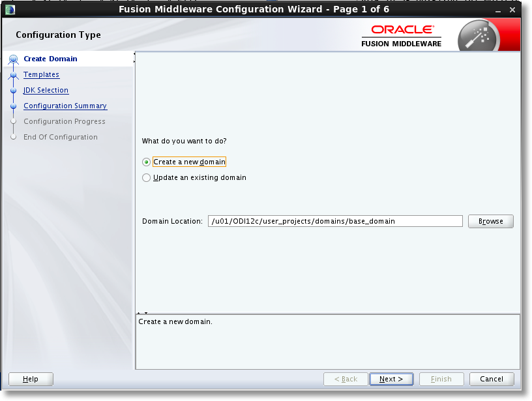Viewport: 532px width, 401px height.
Task: Open Help for the Configuration Type page
Action: [x=30, y=379]
